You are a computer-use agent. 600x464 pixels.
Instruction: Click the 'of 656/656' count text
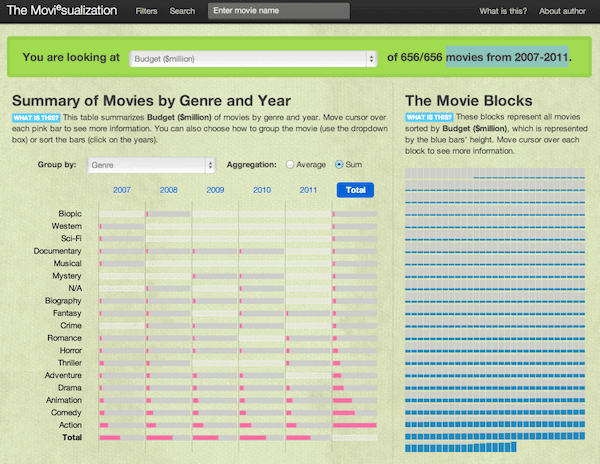pos(414,57)
